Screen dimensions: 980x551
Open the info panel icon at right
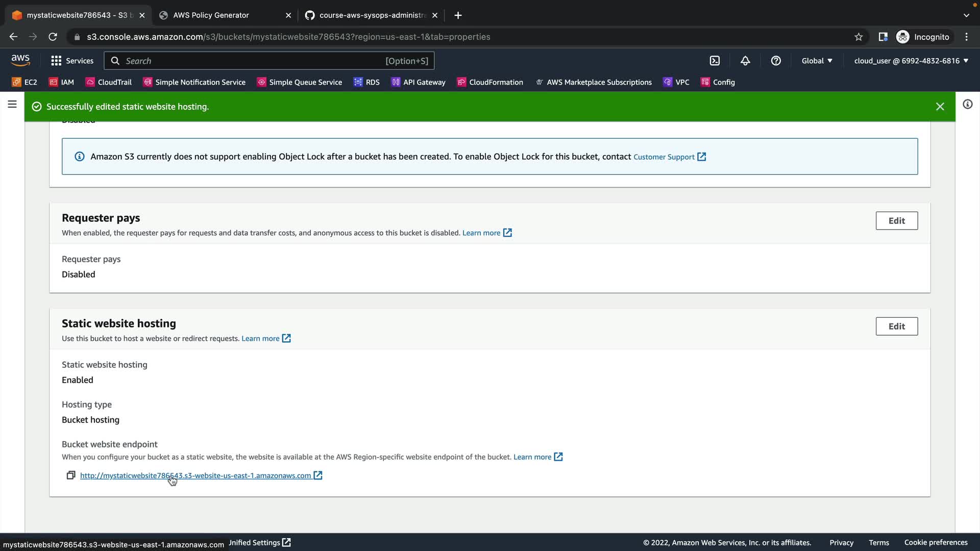(967, 105)
